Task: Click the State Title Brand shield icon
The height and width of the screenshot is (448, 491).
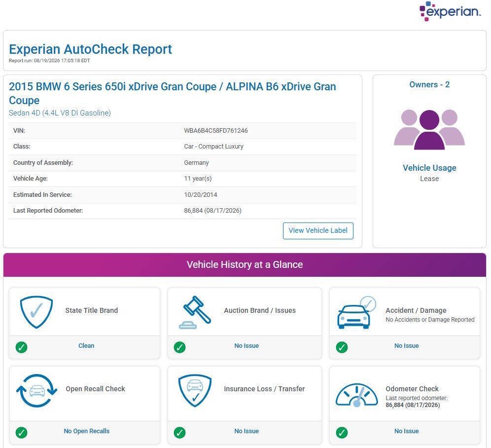Action: coord(36,312)
